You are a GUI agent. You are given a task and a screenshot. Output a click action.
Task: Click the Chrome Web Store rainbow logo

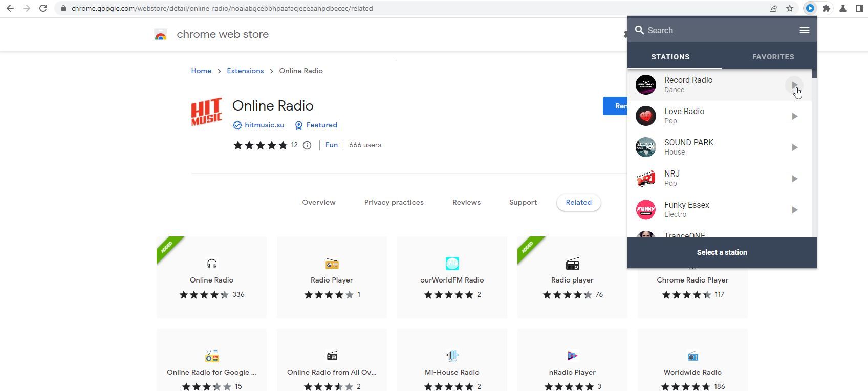[x=161, y=34]
